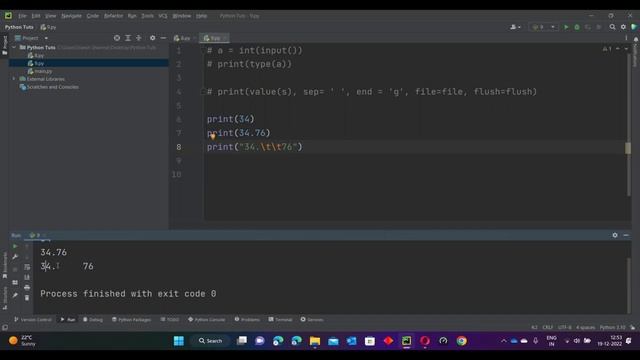Start the debugger with the bug icon
The image size is (640, 360).
click(x=577, y=27)
